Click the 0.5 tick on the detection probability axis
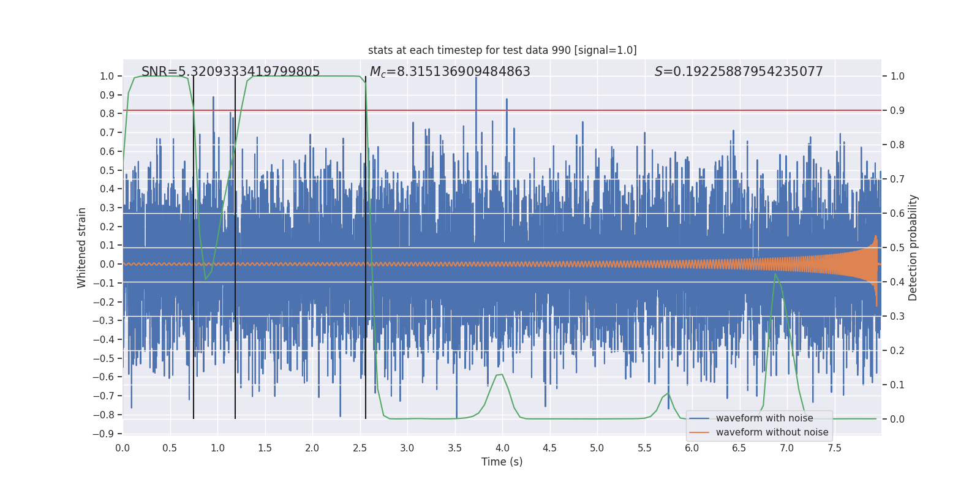 coord(897,247)
